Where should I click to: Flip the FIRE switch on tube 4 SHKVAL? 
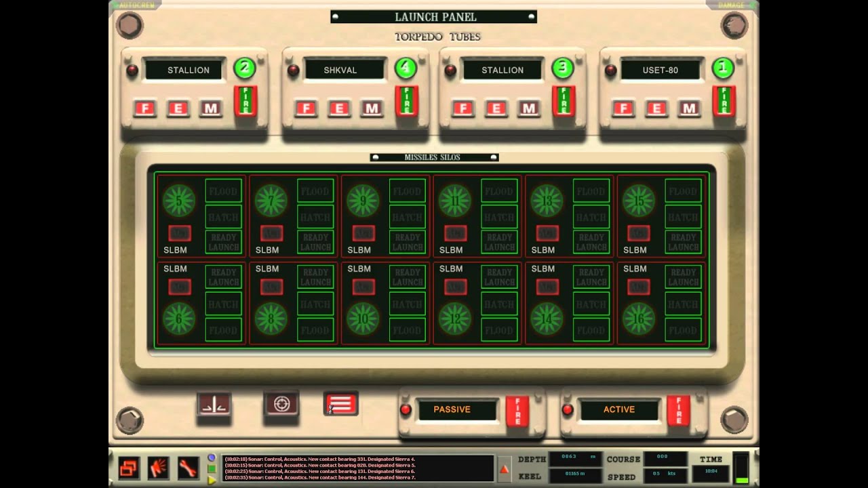point(406,101)
